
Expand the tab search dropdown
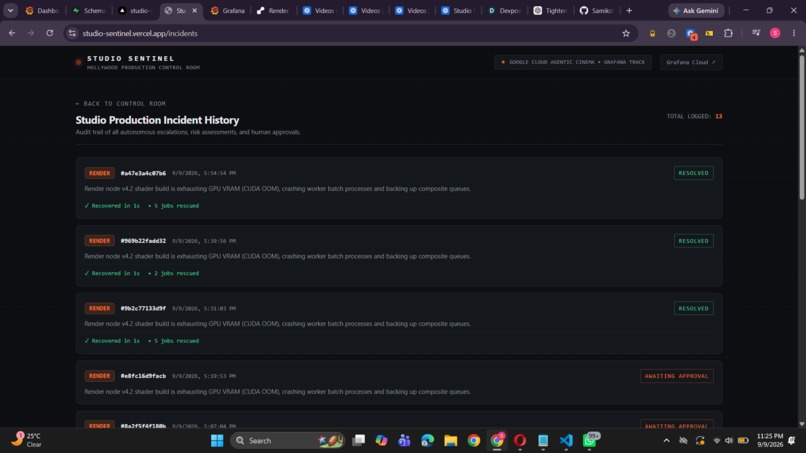tap(10, 10)
